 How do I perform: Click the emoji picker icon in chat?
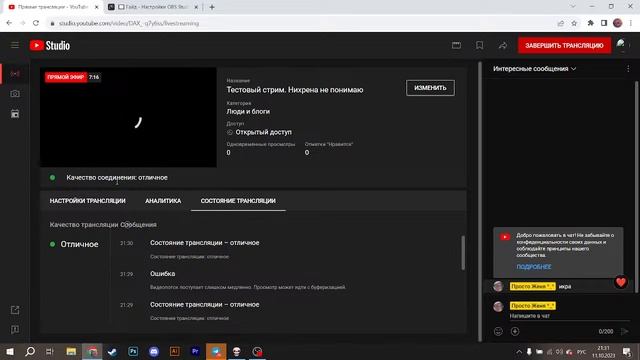click(498, 331)
